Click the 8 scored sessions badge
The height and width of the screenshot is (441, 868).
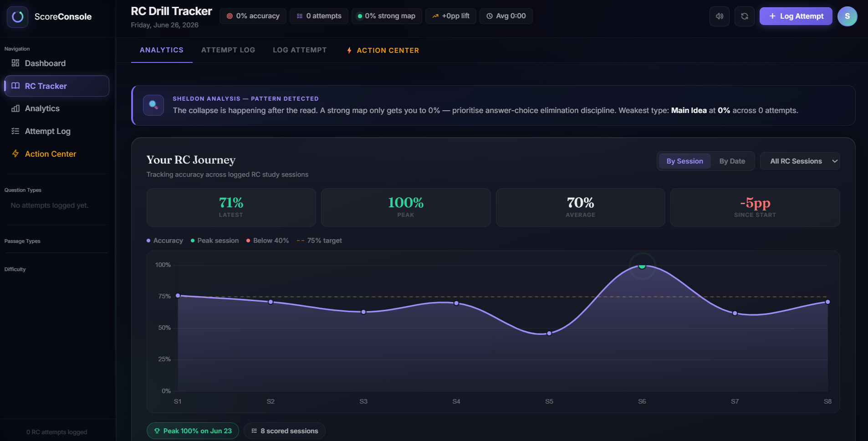[x=285, y=431]
